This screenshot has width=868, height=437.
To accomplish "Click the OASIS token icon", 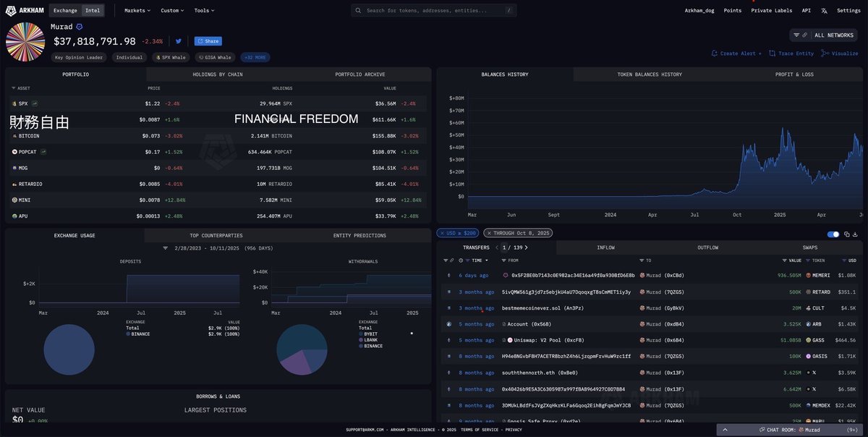I will tap(809, 357).
